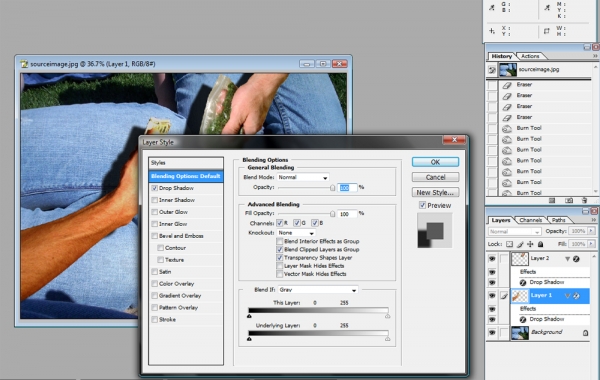Image resolution: width=600 pixels, height=380 pixels.
Task: Hide Layer 2 with its eye icon
Action: (x=492, y=259)
